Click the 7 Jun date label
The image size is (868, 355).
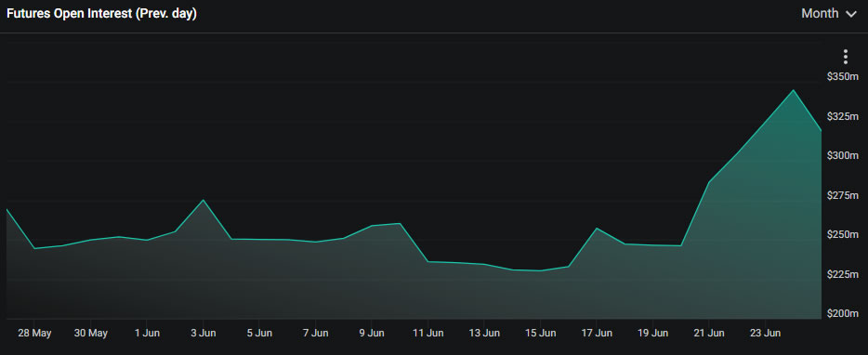click(316, 333)
